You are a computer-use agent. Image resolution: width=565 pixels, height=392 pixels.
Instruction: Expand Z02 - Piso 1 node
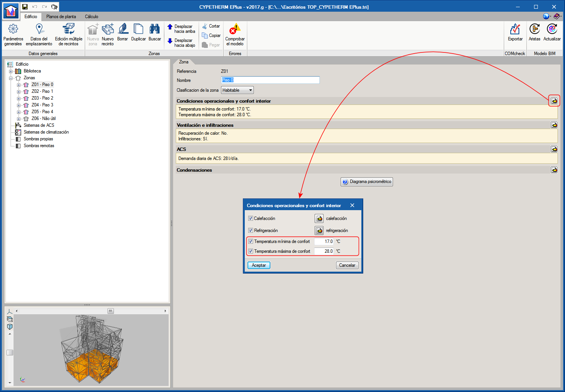[18, 92]
